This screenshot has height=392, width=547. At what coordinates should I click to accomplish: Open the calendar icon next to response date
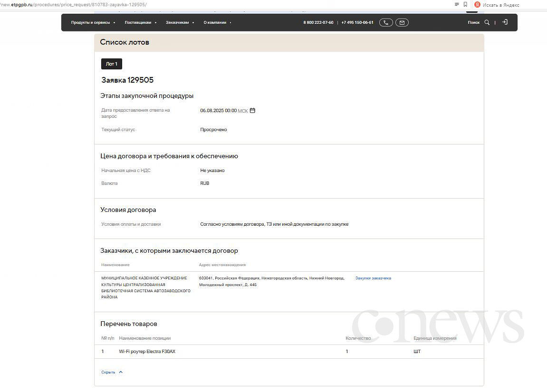tap(252, 111)
